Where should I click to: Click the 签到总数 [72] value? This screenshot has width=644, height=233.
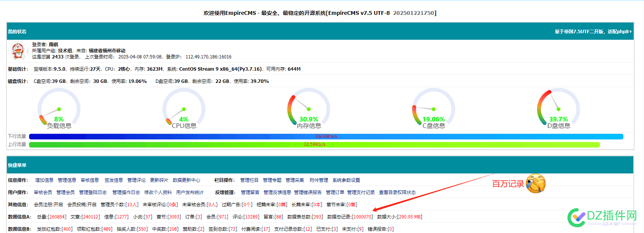[233, 229]
